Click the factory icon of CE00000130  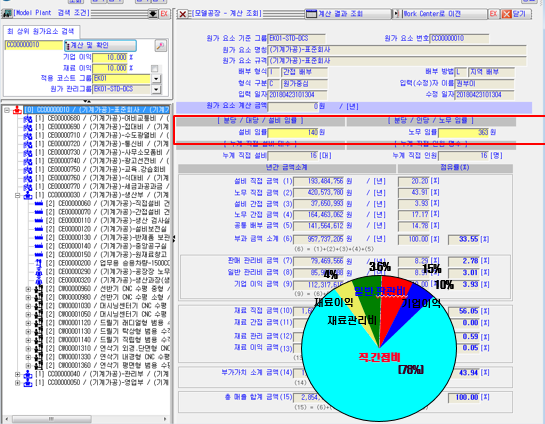pyautogui.click(x=39, y=238)
